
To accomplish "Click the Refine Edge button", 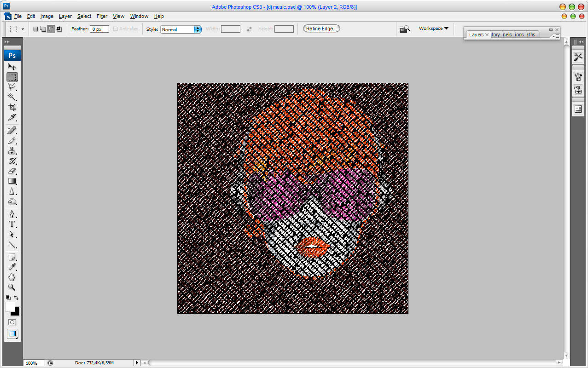I will pyautogui.click(x=321, y=29).
